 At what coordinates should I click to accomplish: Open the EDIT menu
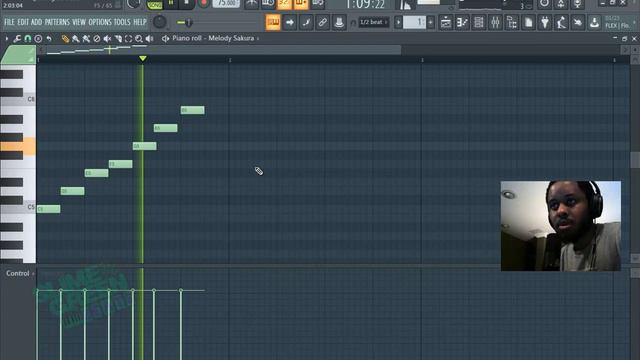click(x=23, y=22)
